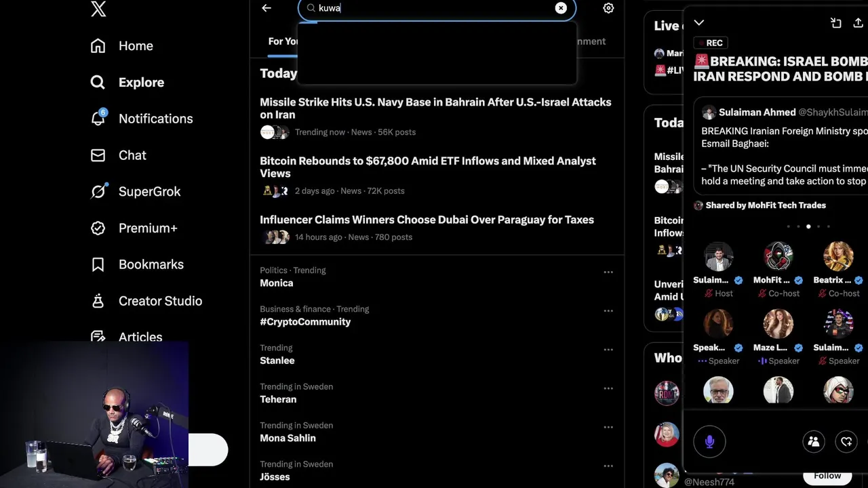
Task: Collapse the Space panel with chevron
Action: [x=699, y=23]
